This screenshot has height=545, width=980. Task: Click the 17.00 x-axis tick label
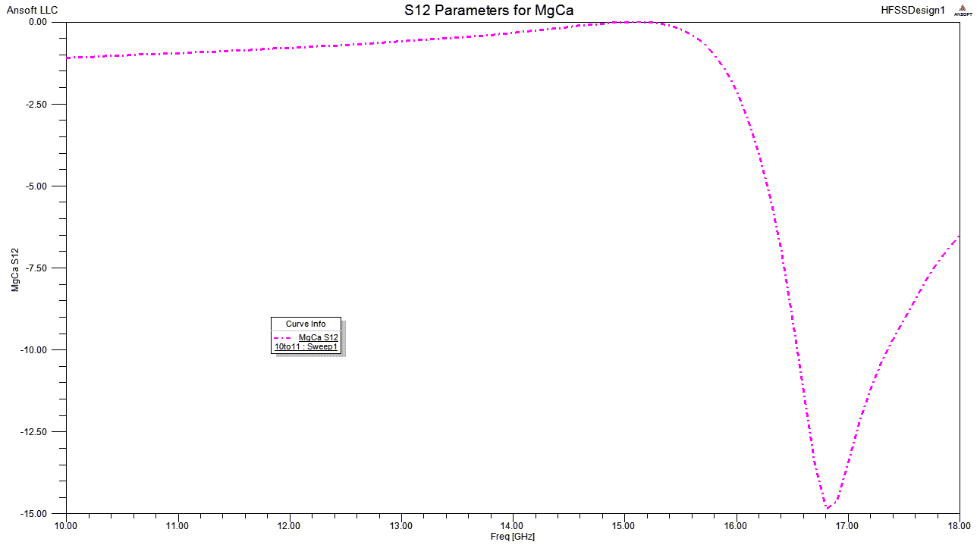click(x=847, y=525)
